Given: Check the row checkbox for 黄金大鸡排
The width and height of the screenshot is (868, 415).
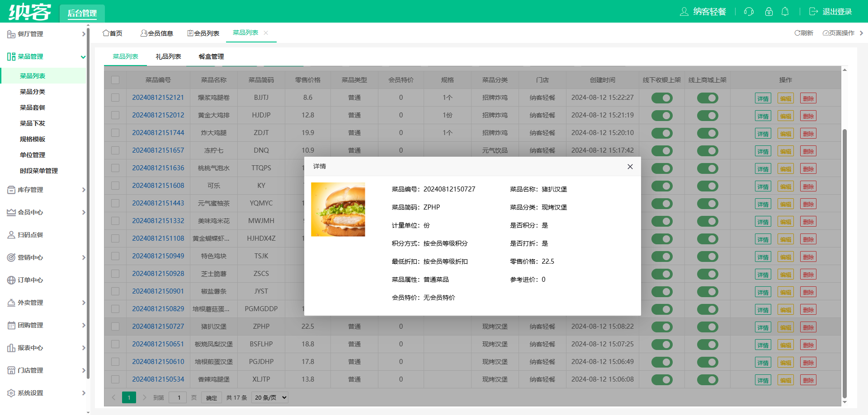Looking at the screenshot, I should pos(115,115).
